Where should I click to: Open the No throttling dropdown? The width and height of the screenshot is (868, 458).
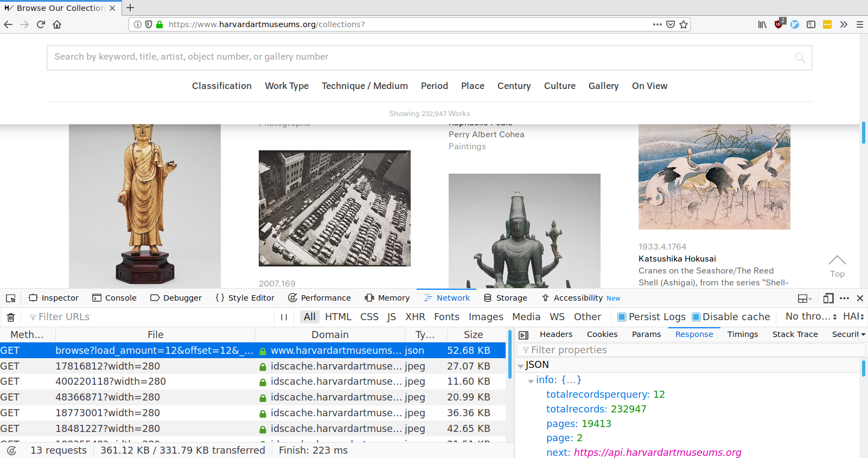point(811,316)
